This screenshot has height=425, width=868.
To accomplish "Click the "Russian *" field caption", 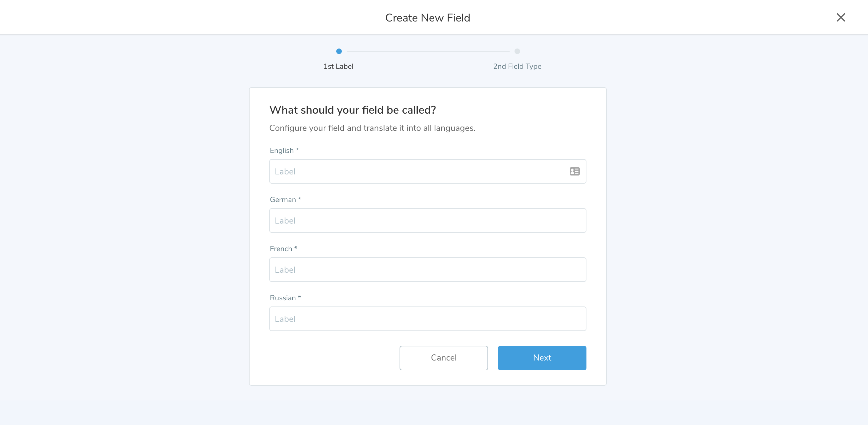I will (285, 298).
